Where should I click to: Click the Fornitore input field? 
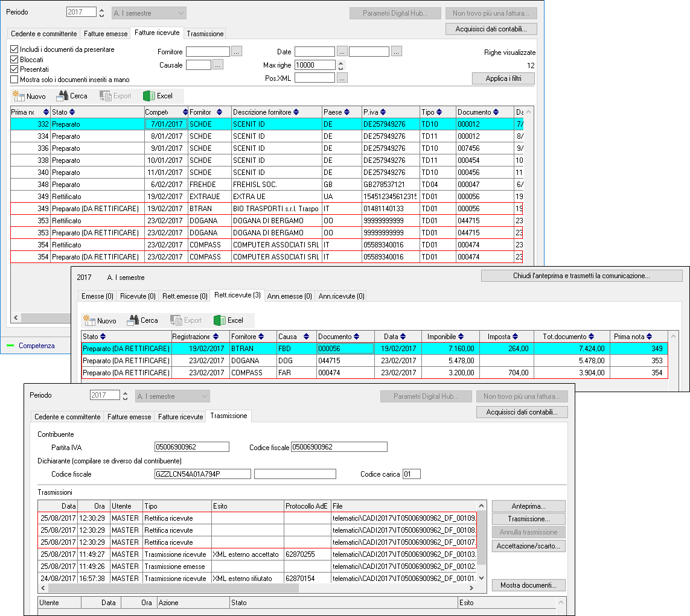point(208,51)
